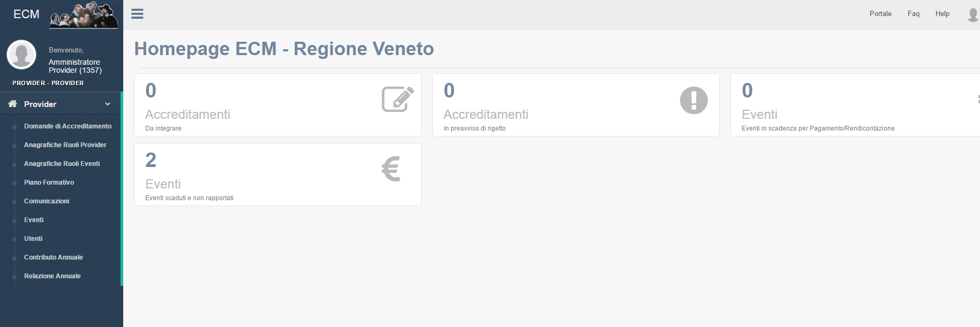The width and height of the screenshot is (980, 327).
Task: Click the euro icon on Eventi card
Action: point(391,169)
